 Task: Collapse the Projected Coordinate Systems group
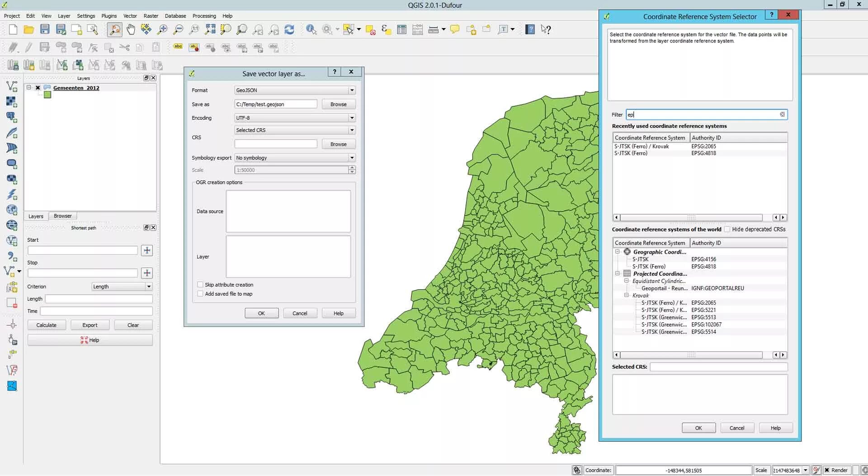point(617,273)
